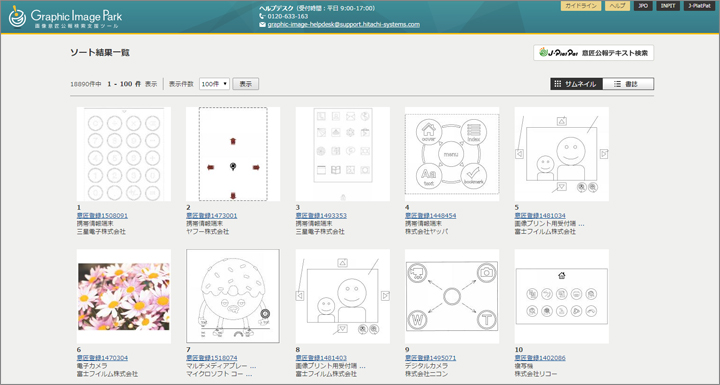Click the 表示 display button

point(246,84)
